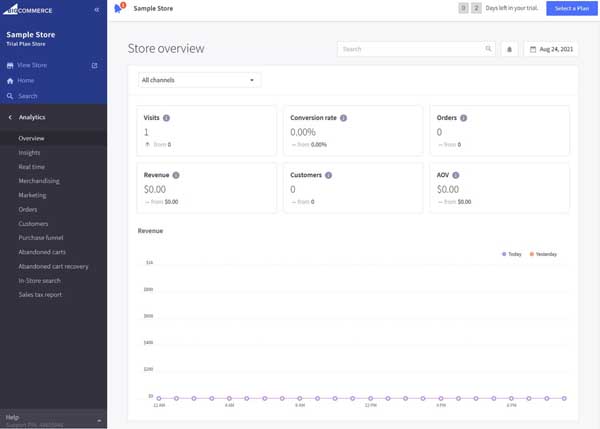Toggle the Today series in chart legend

tap(512, 254)
